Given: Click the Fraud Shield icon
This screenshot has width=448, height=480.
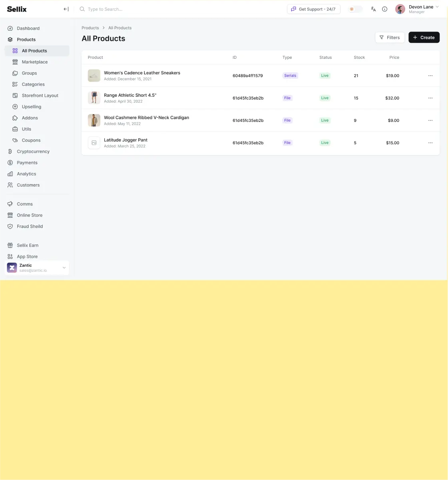Looking at the screenshot, I should (x=10, y=226).
